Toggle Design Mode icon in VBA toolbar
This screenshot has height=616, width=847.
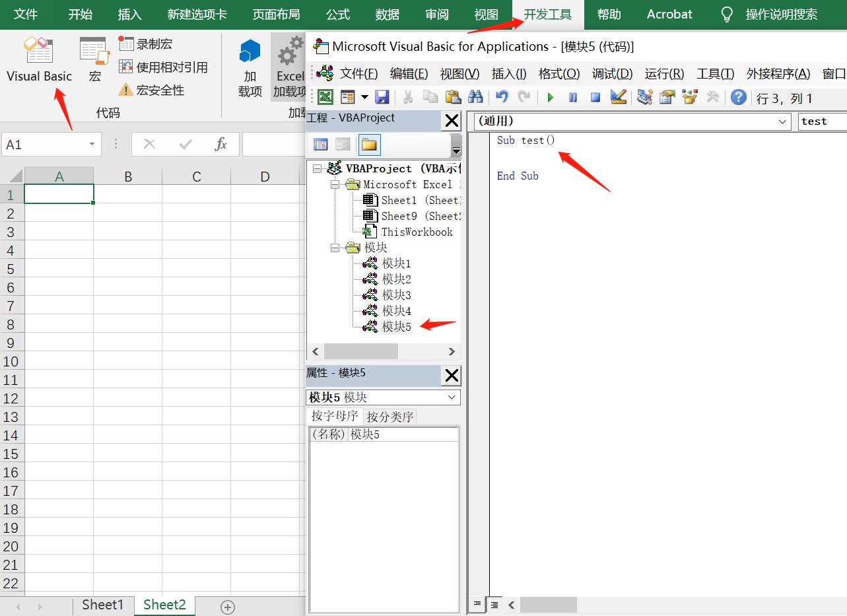pos(618,98)
